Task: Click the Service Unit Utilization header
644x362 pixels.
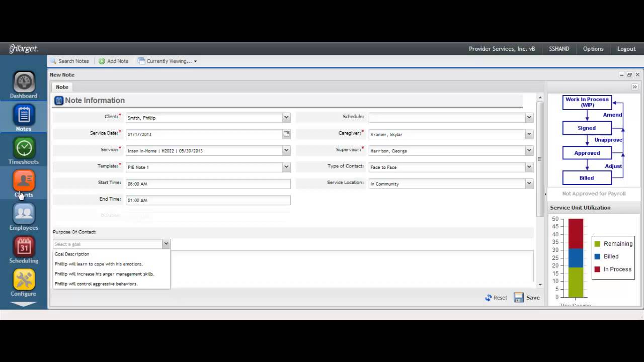Action: [x=580, y=208]
